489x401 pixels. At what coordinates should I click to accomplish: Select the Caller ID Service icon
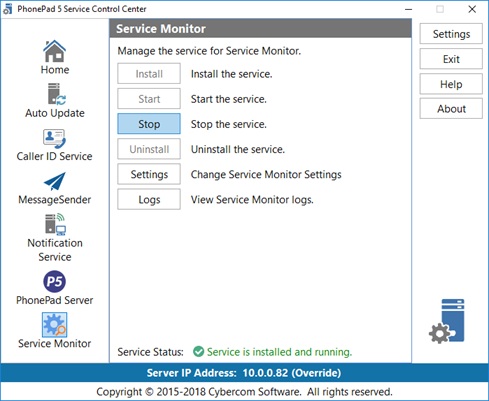54,139
